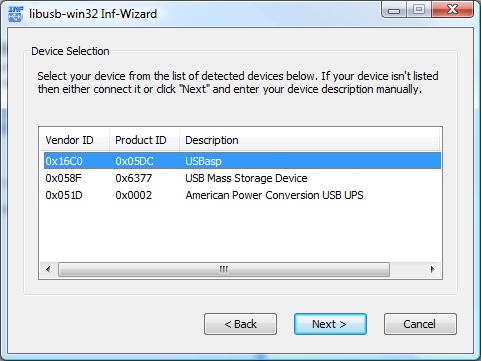Close the Inf-Wizard window
This screenshot has width=481, height=361.
coord(452,10)
